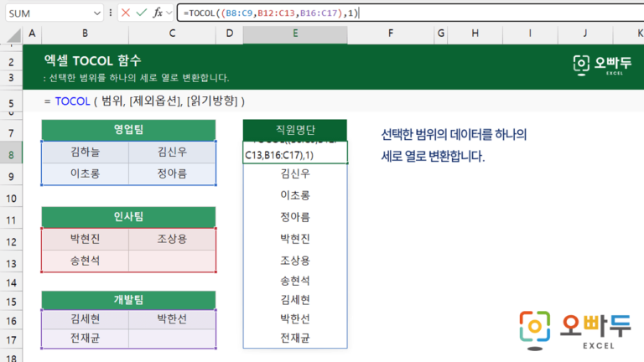Select 조상용 in the 직원명단 column
The height and width of the screenshot is (362, 644).
click(295, 261)
